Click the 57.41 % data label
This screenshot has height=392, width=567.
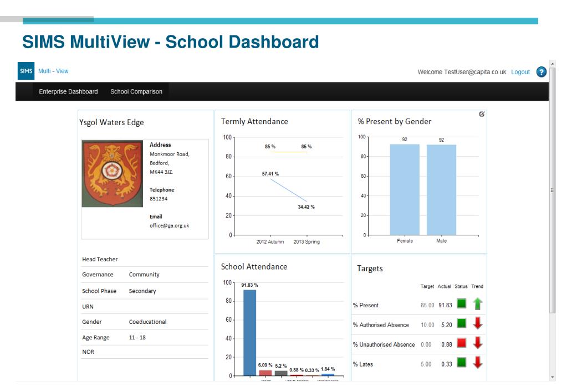pos(270,174)
